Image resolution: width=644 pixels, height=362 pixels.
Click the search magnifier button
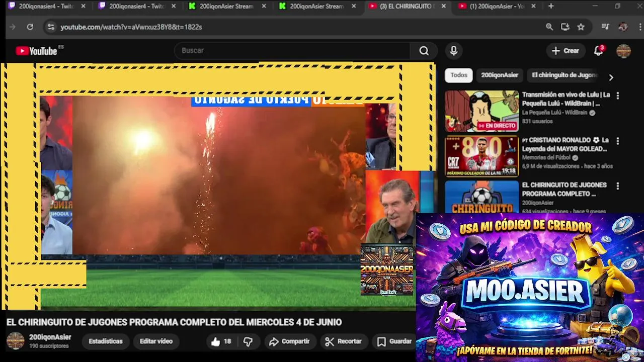(x=424, y=50)
